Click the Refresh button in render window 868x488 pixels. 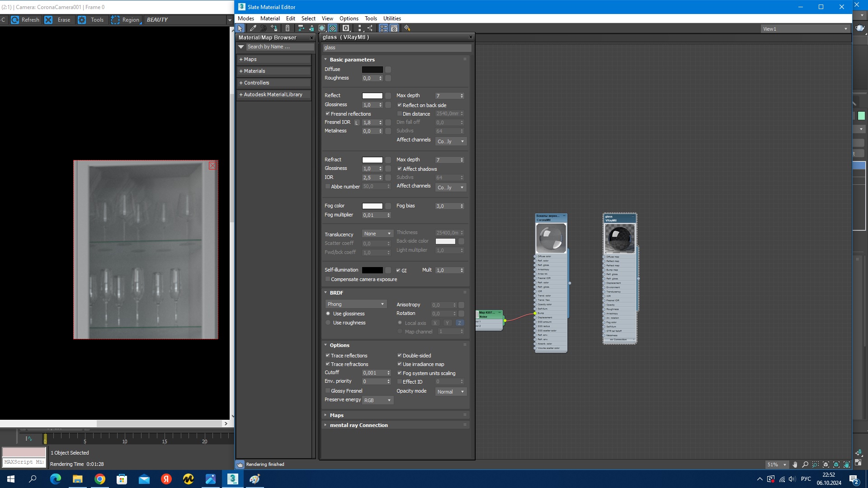25,20
